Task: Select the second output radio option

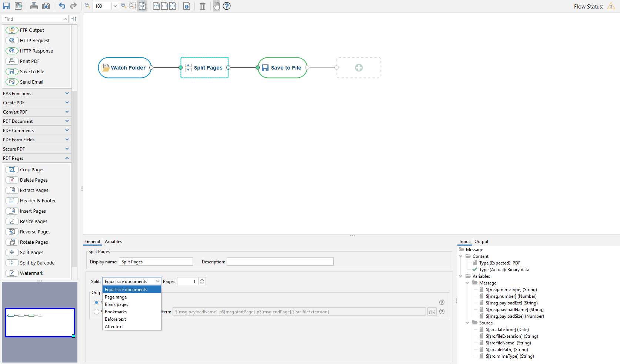Action: pos(96,311)
